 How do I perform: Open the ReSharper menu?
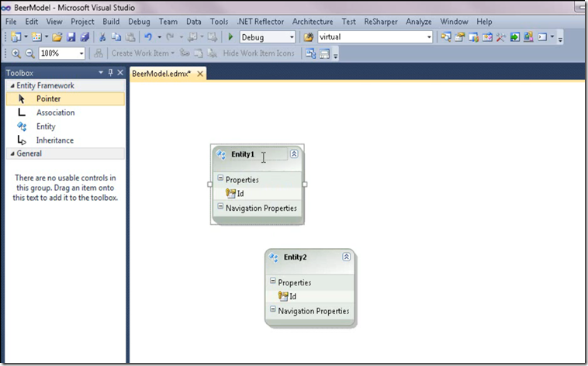(381, 22)
